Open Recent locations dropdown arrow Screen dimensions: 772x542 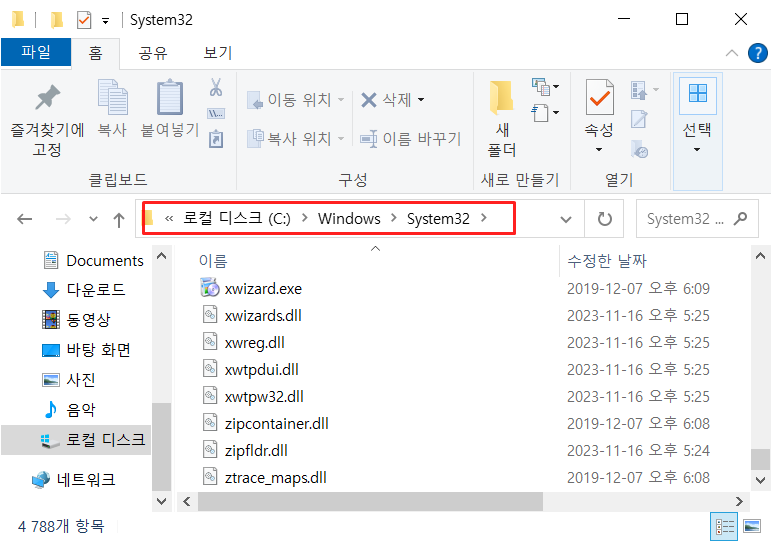(93, 219)
